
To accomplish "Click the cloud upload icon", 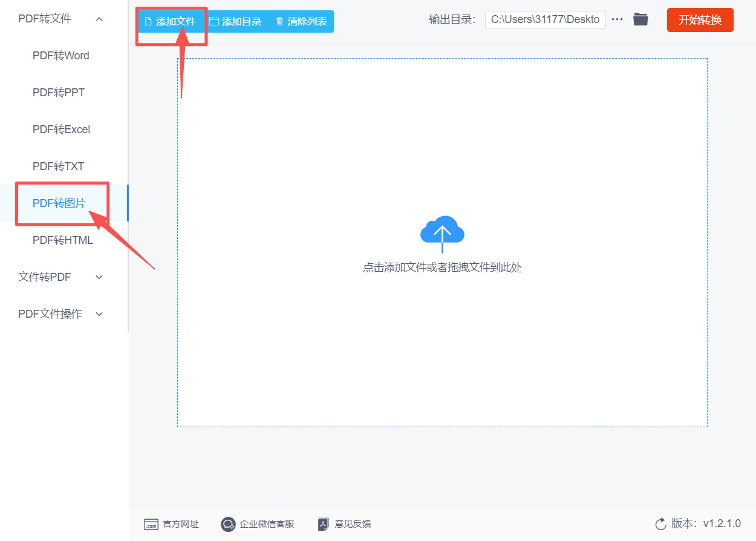I will (442, 234).
